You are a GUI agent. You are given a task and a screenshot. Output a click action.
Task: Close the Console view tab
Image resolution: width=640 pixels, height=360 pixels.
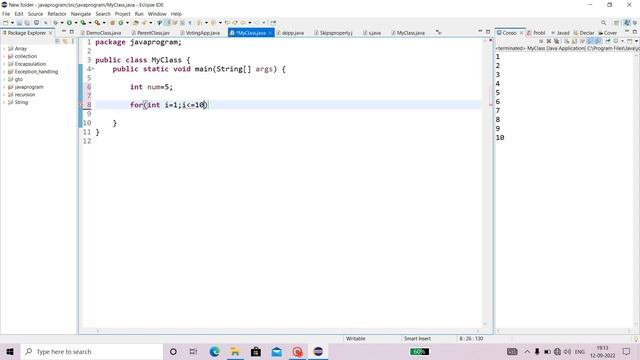coord(521,33)
